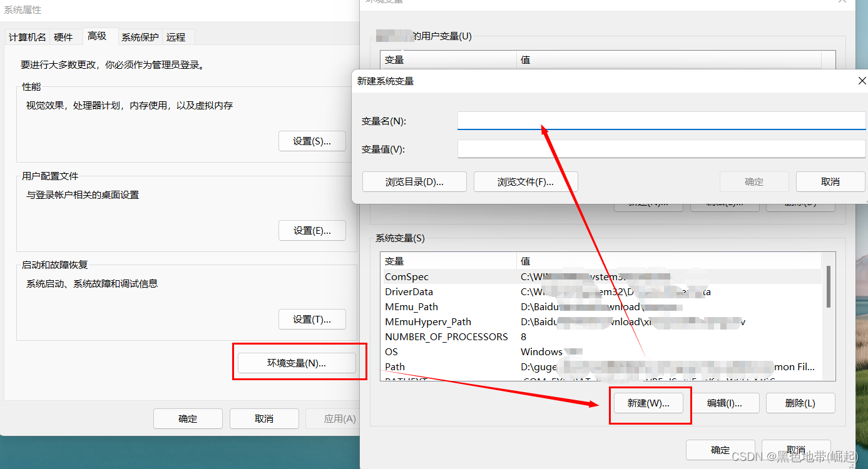Viewport: 868px width, 469px height.
Task: Click 设置(E)... for 用户配置文件
Action: tap(312, 231)
